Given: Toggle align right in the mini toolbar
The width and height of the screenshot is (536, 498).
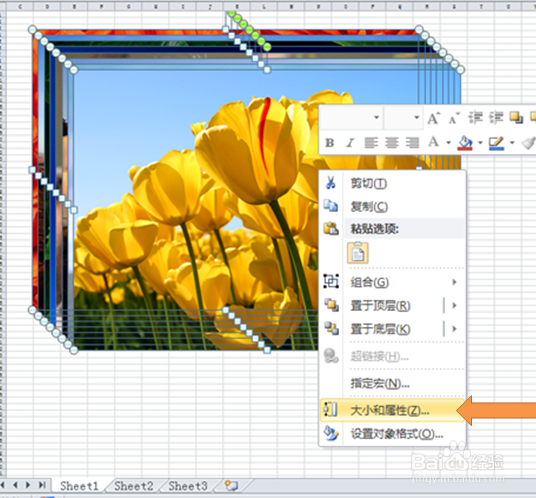Looking at the screenshot, I should tap(412, 143).
